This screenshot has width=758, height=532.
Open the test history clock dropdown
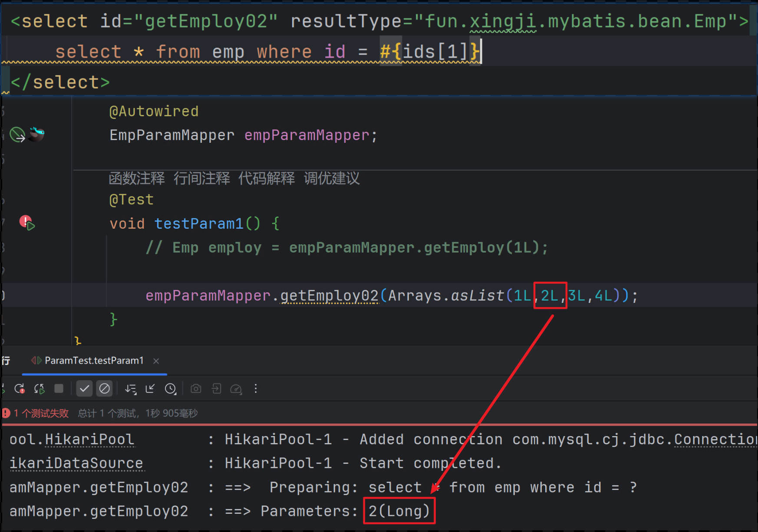pyautogui.click(x=171, y=389)
